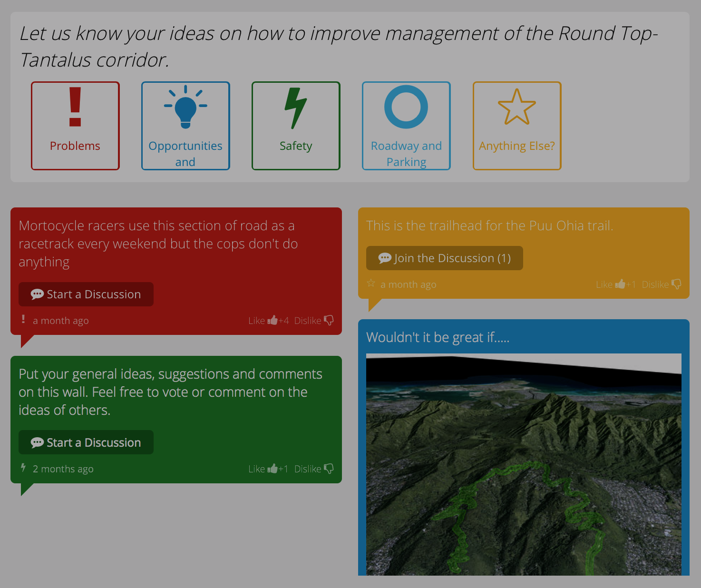
Task: Click the red exclamation mark icon in Problems tile
Action: coord(75,107)
